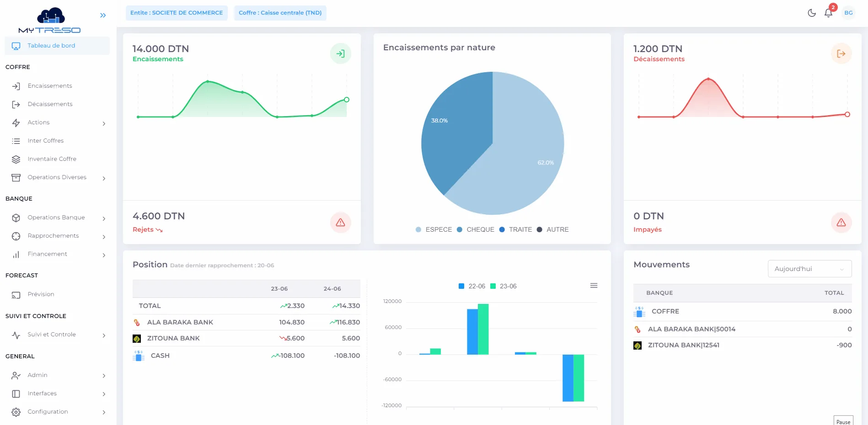Collapse sidebar with double chevron icon
The width and height of the screenshot is (868, 425).
[103, 16]
